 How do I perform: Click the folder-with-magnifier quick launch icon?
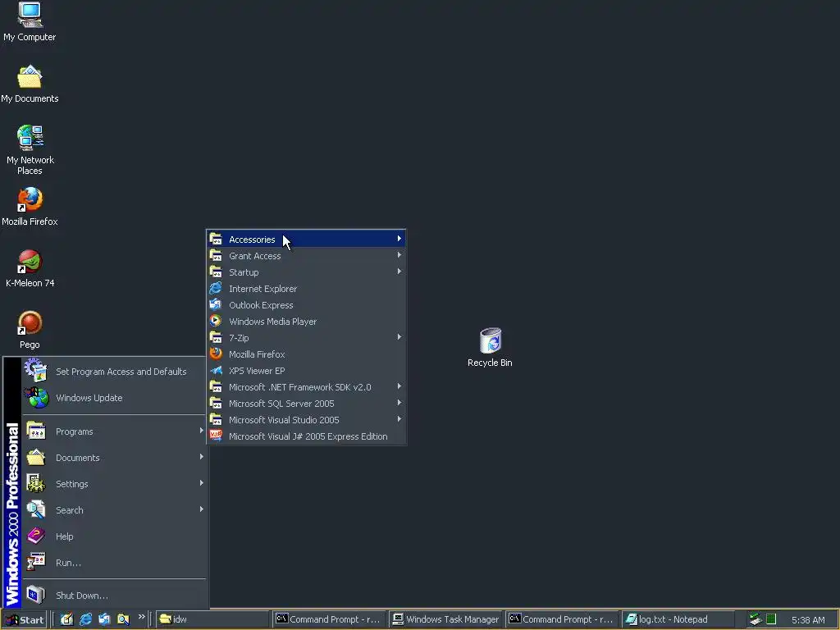pyautogui.click(x=123, y=619)
